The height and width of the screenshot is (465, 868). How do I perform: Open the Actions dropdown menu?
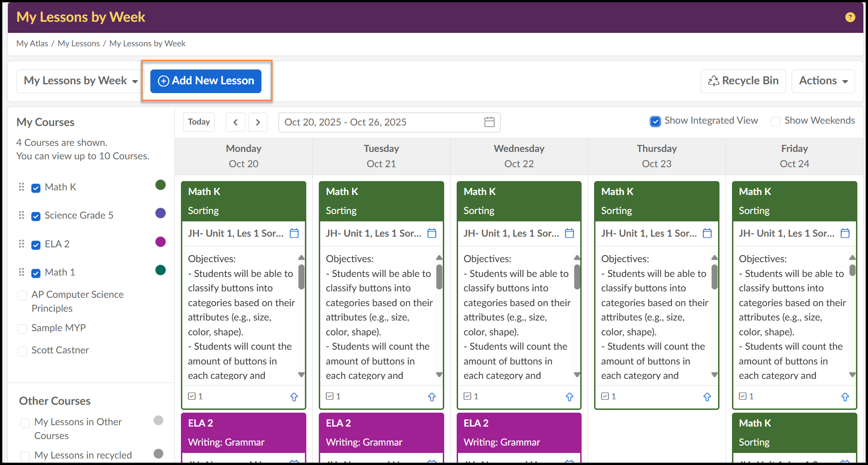tap(823, 81)
